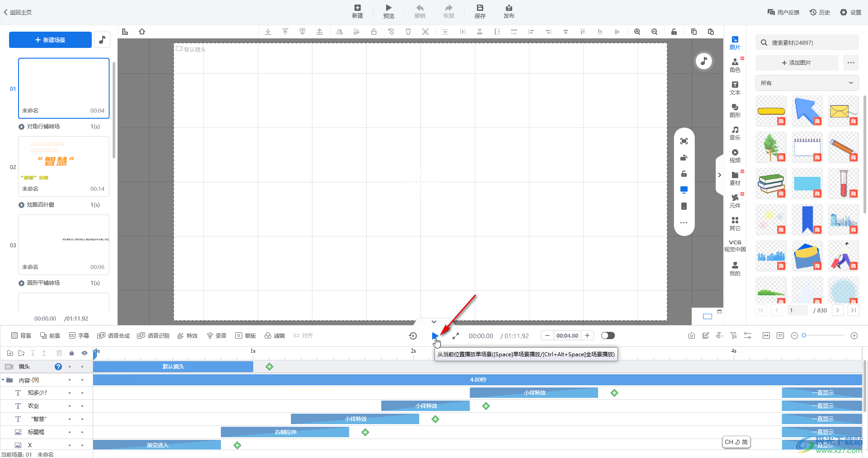The image size is (868, 458).
Task: Switch to the 视频 video tab
Action: pyautogui.click(x=735, y=156)
